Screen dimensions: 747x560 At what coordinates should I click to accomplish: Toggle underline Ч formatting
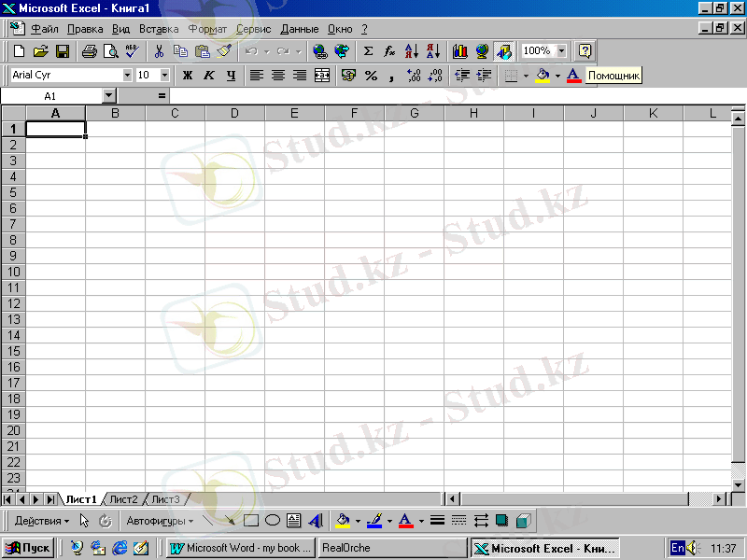(x=231, y=76)
